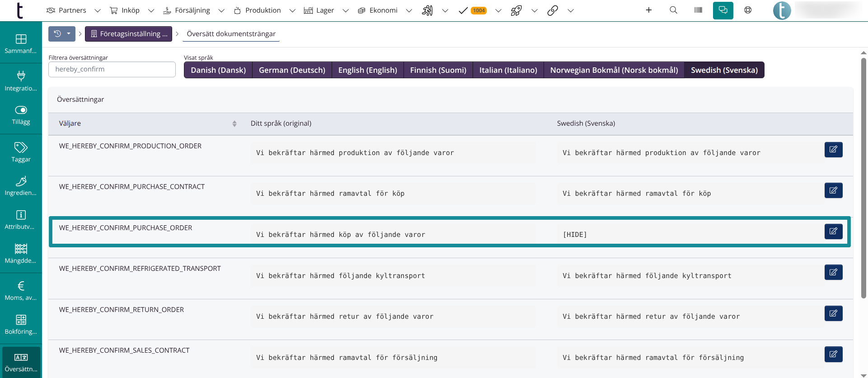
Task: Click the task counter badge 1004
Action: [479, 10]
